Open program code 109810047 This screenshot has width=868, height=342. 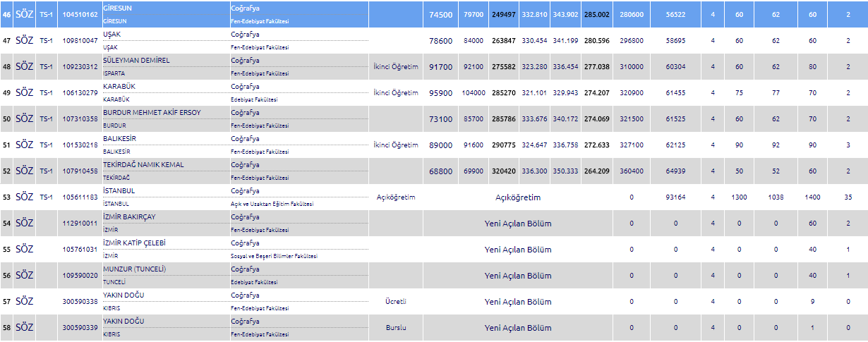click(80, 41)
